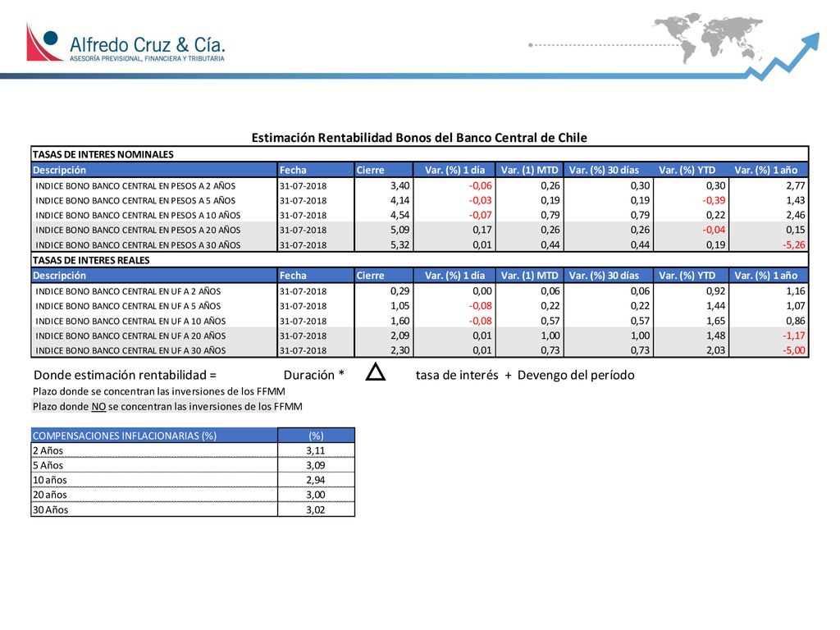Click the compensation value 3,09
The width and height of the screenshot is (840, 630).
316,465
